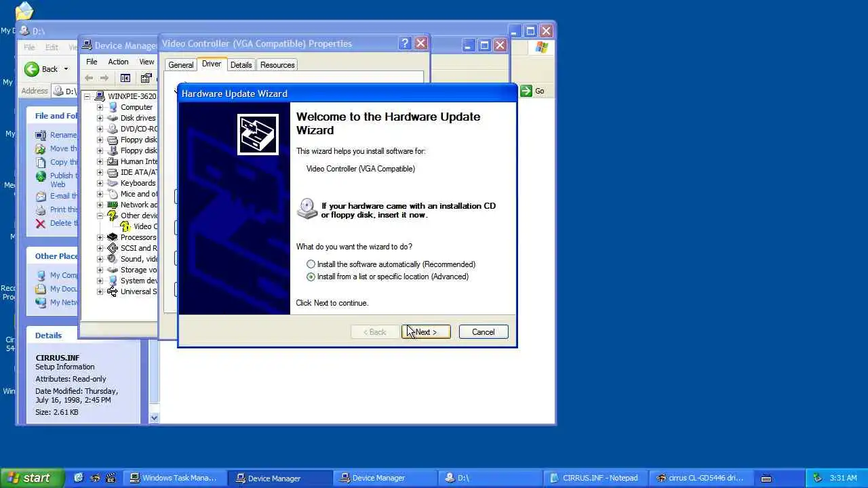868x488 pixels.
Task: Collapse the WINXPIE-3620 root node
Action: pyautogui.click(x=87, y=96)
